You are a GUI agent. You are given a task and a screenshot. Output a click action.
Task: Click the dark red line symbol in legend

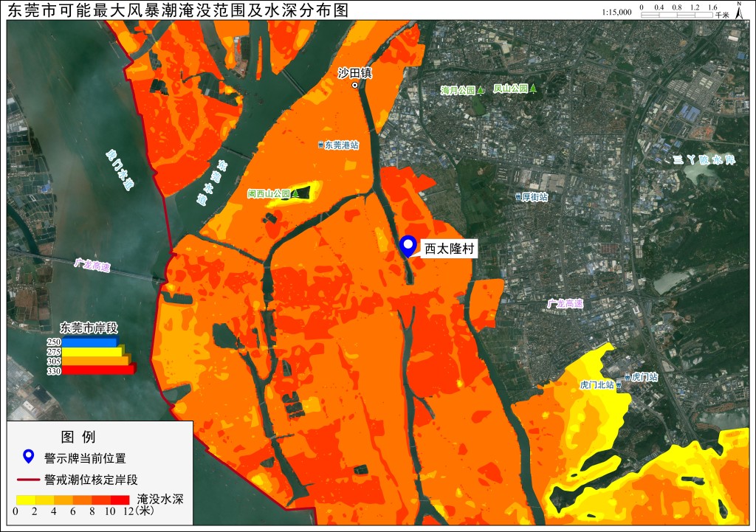pyautogui.click(x=29, y=480)
